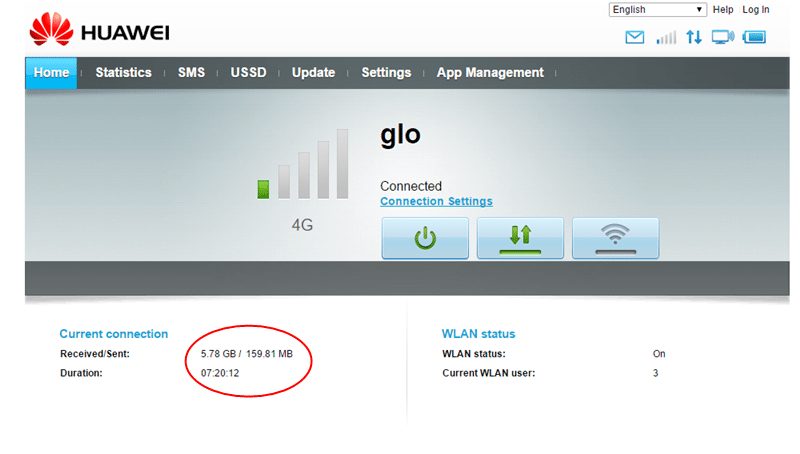Click the 5.78 GB / 159.81 MB value
800x454 pixels.
(x=246, y=354)
